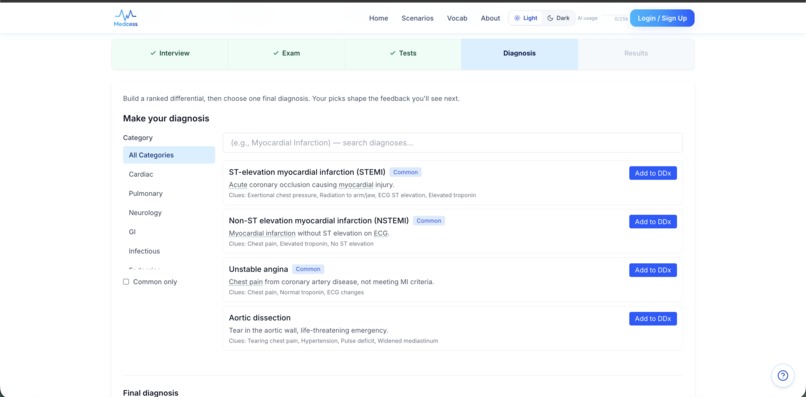Screen dimensions: 806x397
Task: Switch to Light theme
Action: [x=525, y=18]
